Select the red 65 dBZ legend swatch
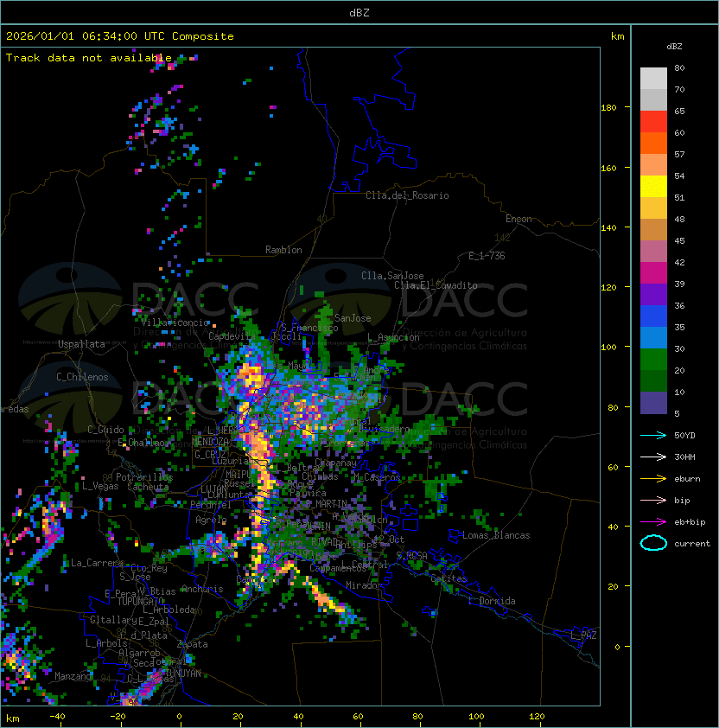This screenshot has width=719, height=728. tap(653, 122)
